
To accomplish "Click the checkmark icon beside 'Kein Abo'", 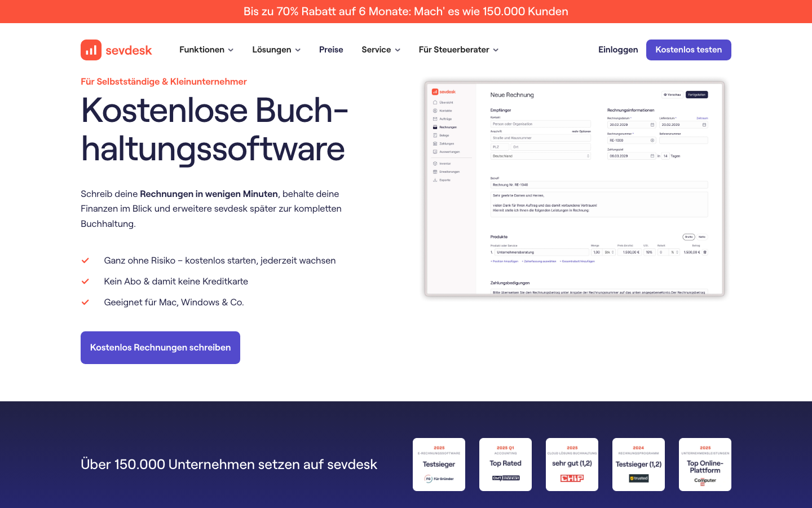I will [x=85, y=281].
